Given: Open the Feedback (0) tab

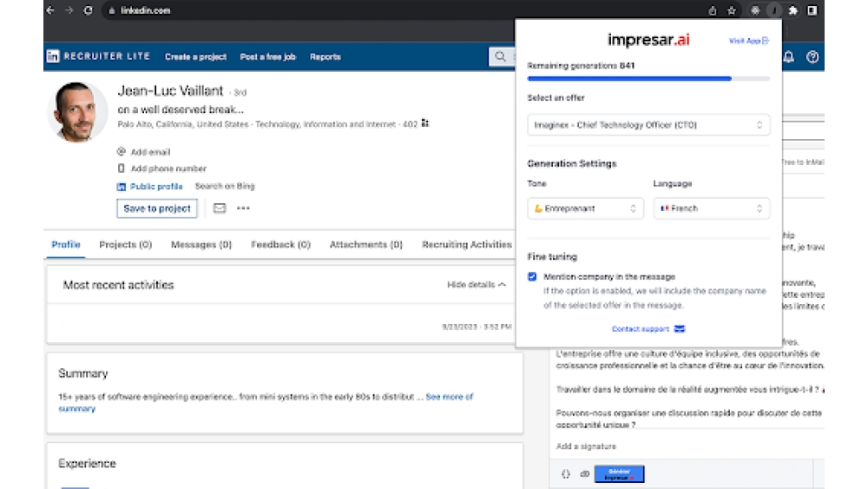Looking at the screenshot, I should pos(280,244).
